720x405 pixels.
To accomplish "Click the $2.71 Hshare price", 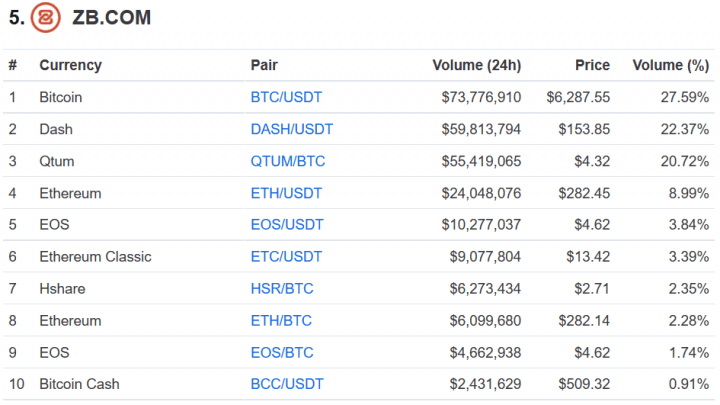I will [592, 289].
